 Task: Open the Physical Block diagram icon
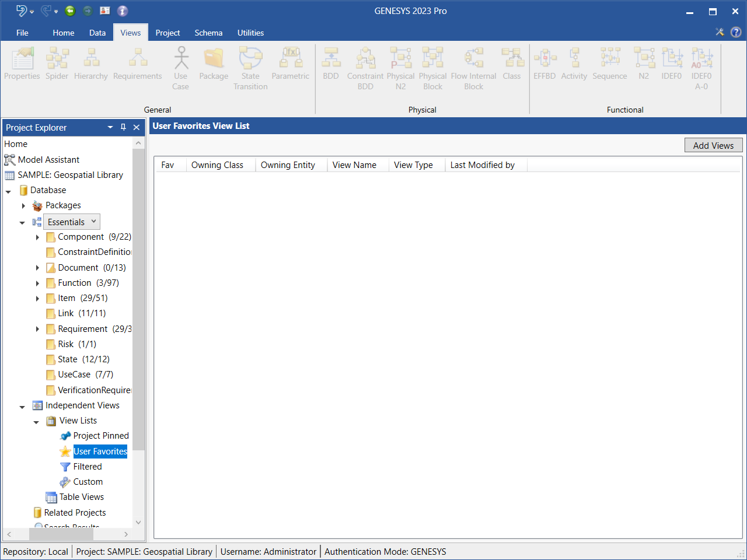click(432, 59)
